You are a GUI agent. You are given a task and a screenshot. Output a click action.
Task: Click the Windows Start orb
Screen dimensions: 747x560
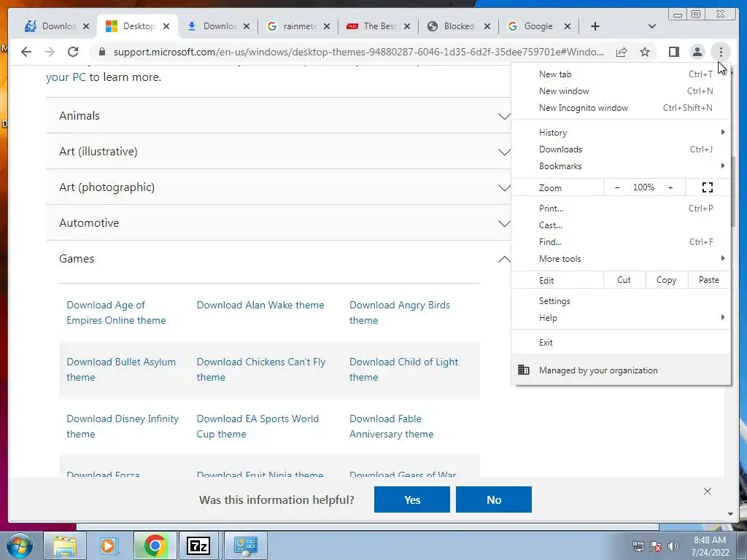20,545
